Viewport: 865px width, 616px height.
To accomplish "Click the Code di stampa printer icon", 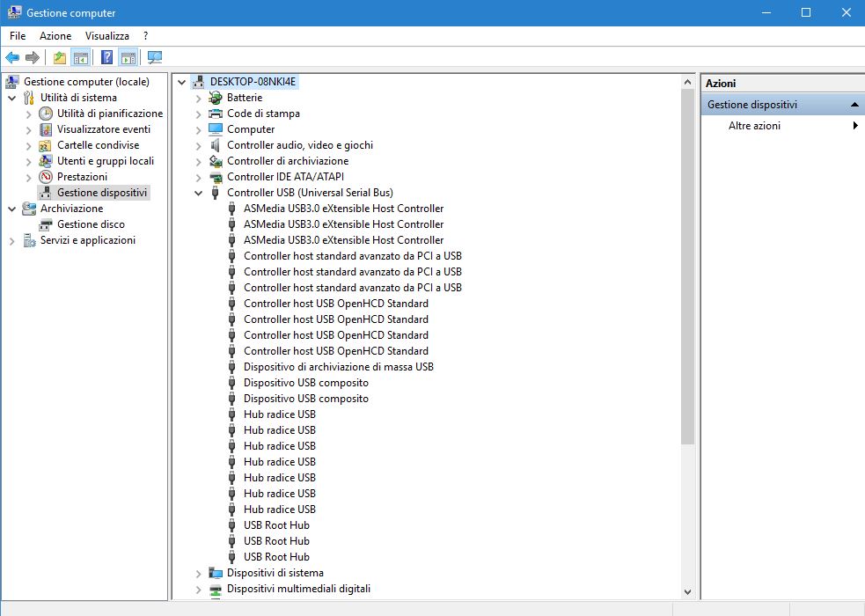I will [215, 114].
